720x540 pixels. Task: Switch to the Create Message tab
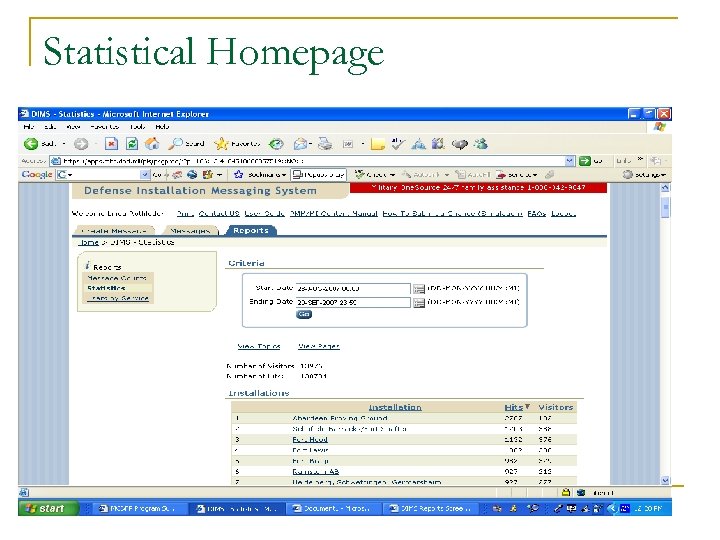[114, 231]
